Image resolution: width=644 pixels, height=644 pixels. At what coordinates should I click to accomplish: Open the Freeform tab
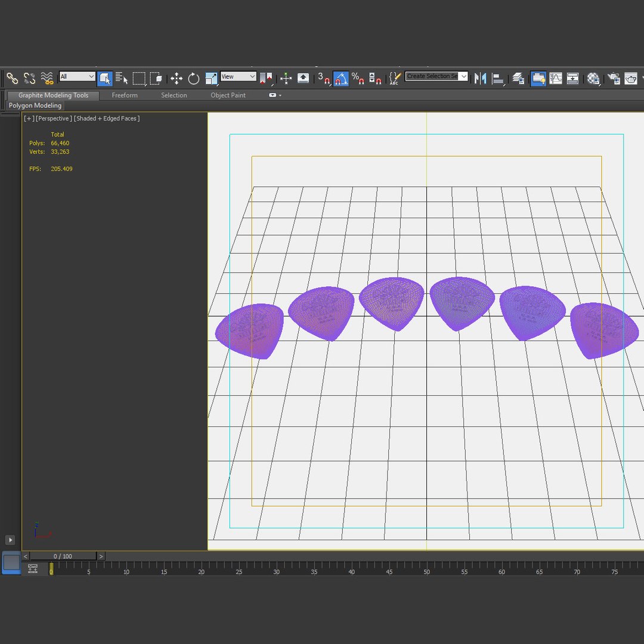click(125, 95)
